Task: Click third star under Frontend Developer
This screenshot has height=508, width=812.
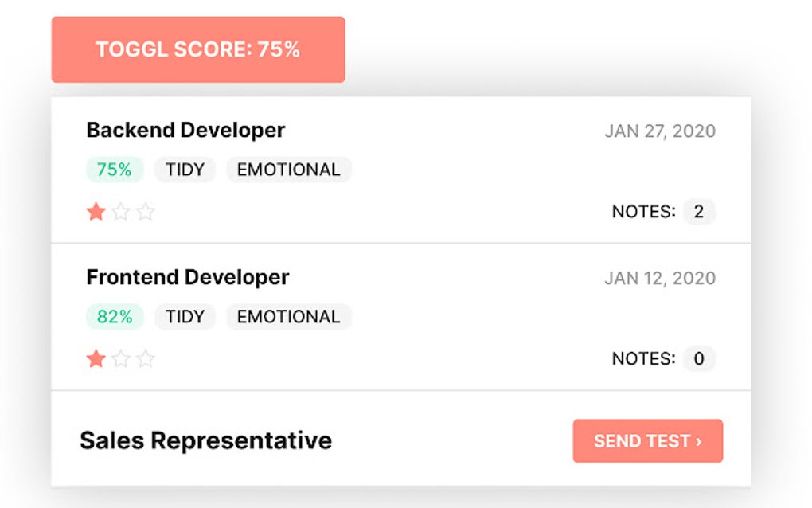Action: tap(145, 359)
